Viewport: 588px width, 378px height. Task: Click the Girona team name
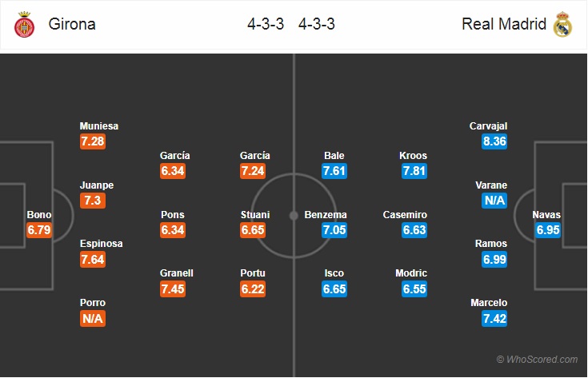coord(71,24)
